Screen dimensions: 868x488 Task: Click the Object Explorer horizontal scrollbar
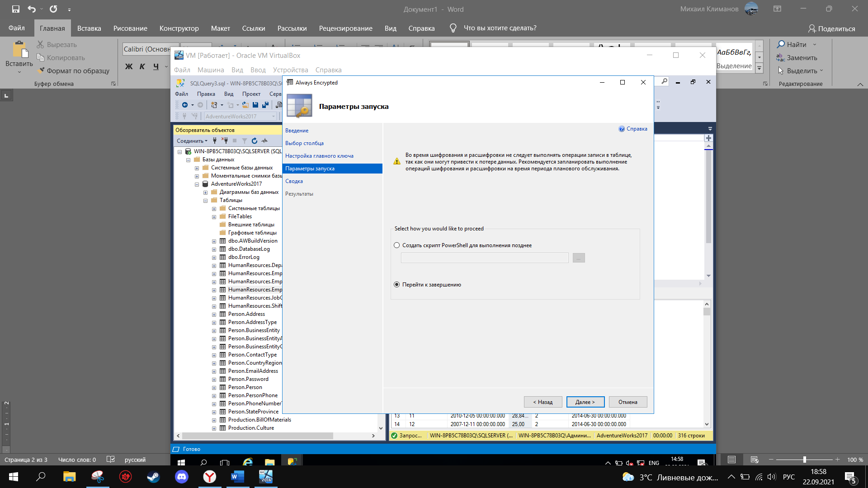258,436
